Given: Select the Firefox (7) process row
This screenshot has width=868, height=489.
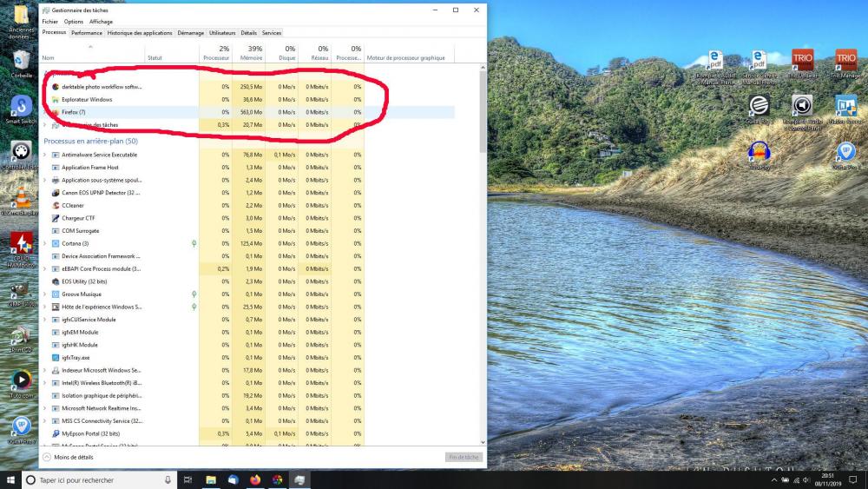Looking at the screenshot, I should 248,112.
